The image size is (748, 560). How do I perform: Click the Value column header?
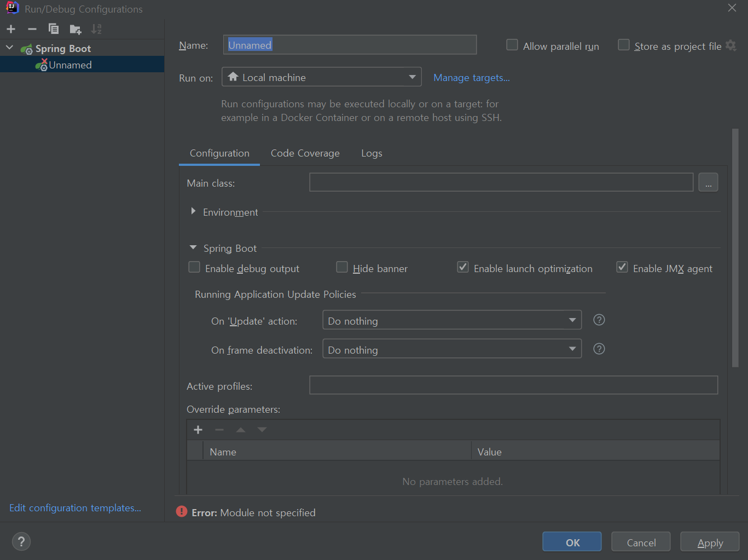click(x=595, y=452)
